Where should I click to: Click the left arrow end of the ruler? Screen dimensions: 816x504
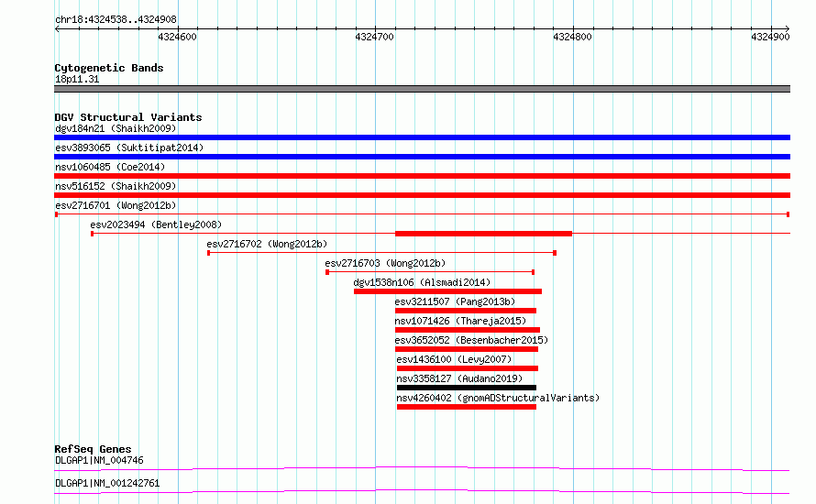tap(57, 28)
